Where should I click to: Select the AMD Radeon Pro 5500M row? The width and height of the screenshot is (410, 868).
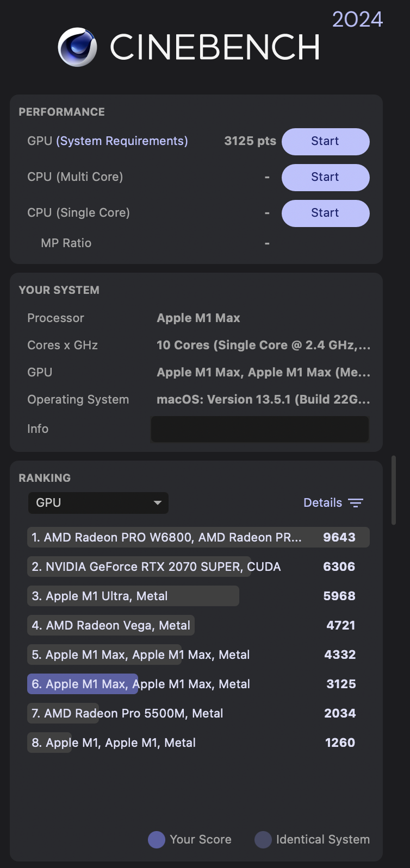point(198,713)
